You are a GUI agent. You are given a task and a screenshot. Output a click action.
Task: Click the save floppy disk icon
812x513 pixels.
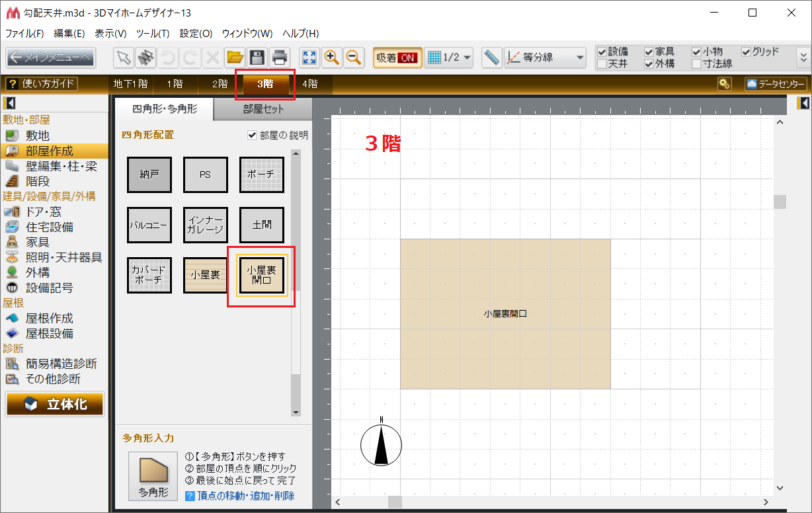[x=257, y=58]
